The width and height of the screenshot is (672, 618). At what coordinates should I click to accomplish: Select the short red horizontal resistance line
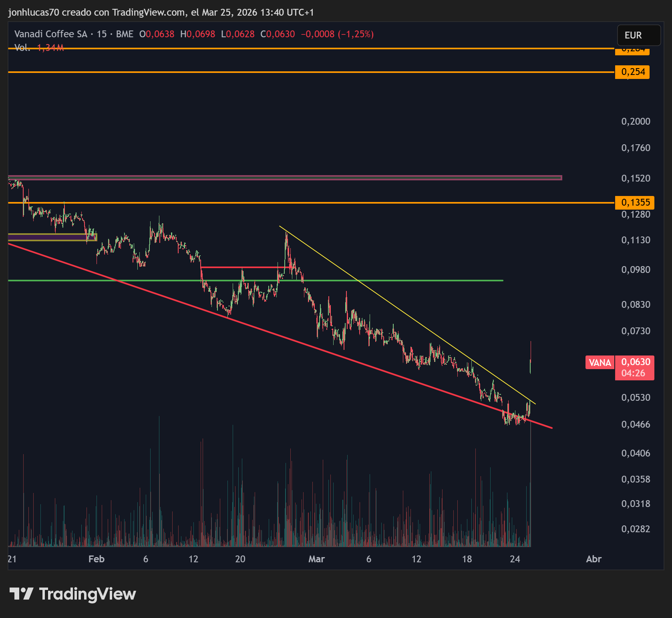(246, 267)
